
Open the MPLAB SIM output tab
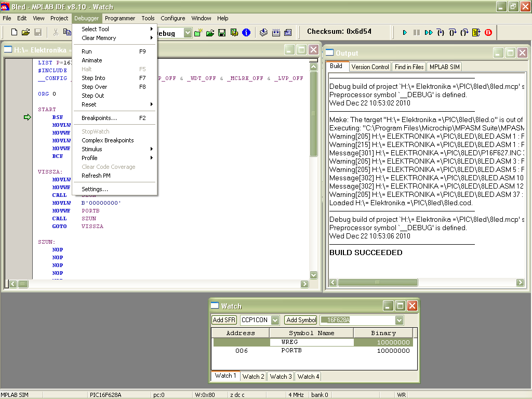(444, 66)
